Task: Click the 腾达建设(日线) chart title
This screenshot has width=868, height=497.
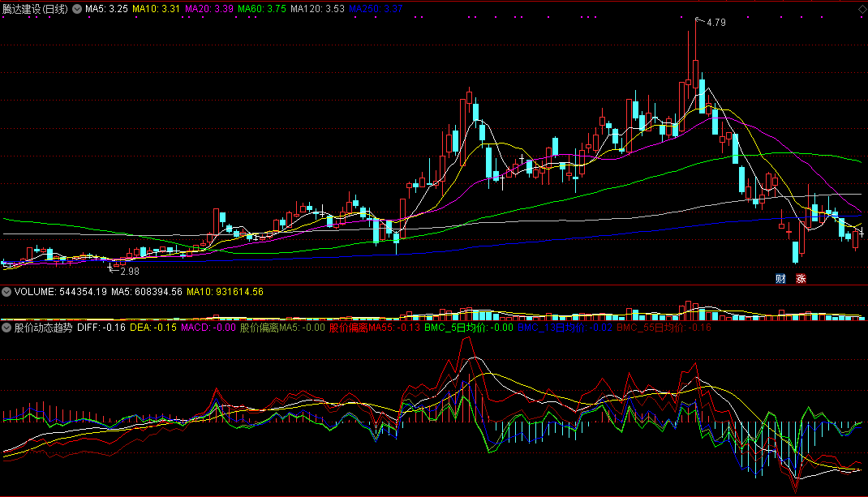Action: pos(35,9)
